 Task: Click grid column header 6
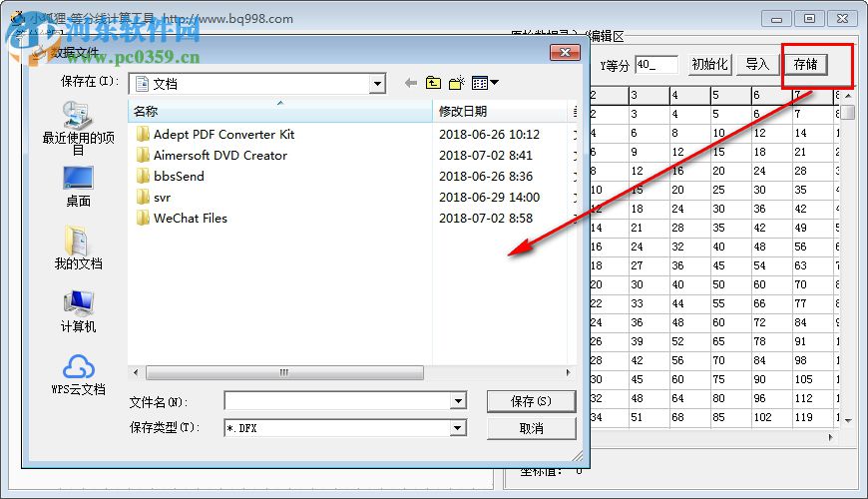(771, 95)
